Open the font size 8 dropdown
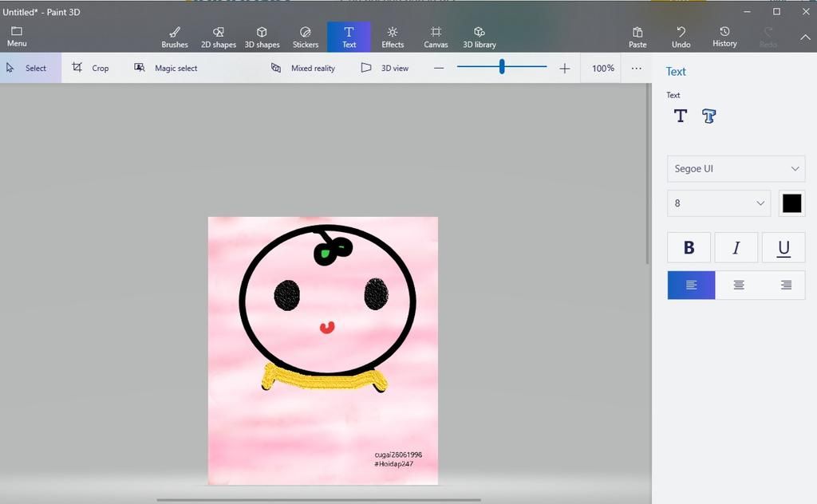The image size is (817, 504). (718, 203)
